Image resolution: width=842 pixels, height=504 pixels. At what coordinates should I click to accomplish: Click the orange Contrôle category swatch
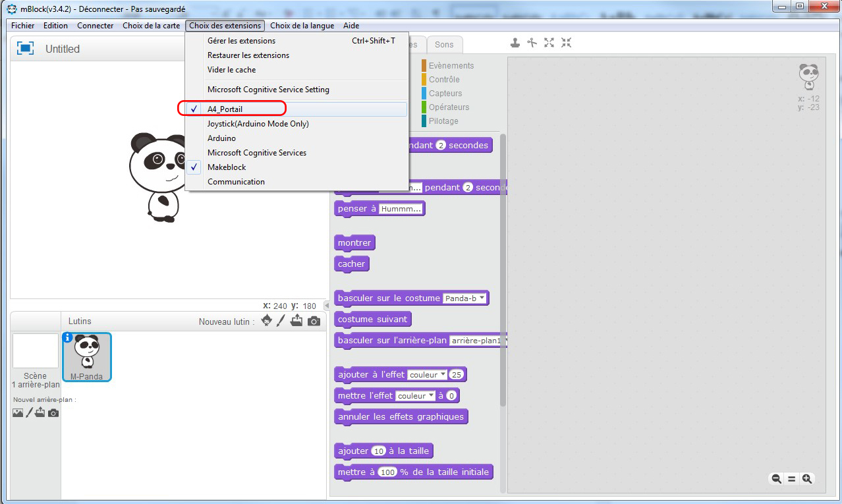point(424,80)
